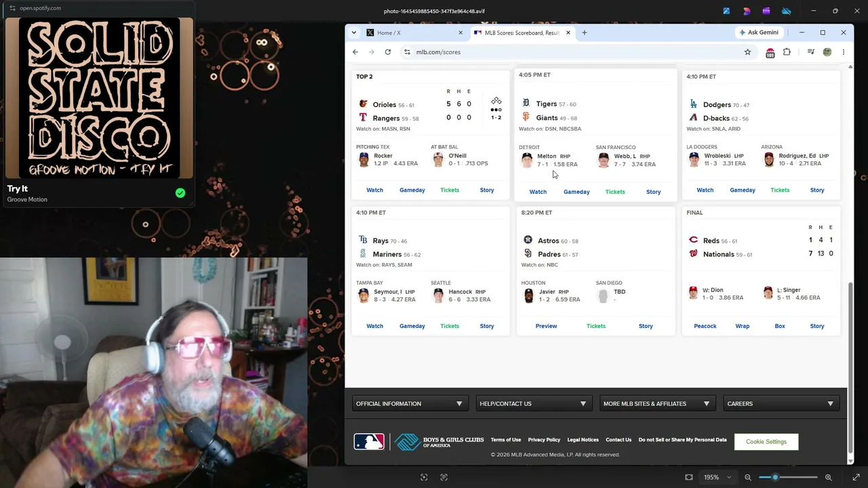Screen dimensions: 868x488
Task: Open the Privacy Policy link
Action: pos(544,440)
